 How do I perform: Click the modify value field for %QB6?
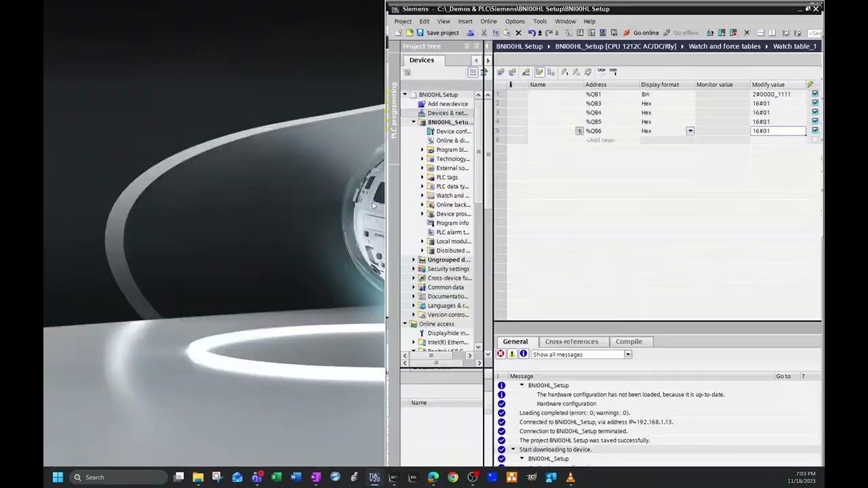tap(778, 131)
